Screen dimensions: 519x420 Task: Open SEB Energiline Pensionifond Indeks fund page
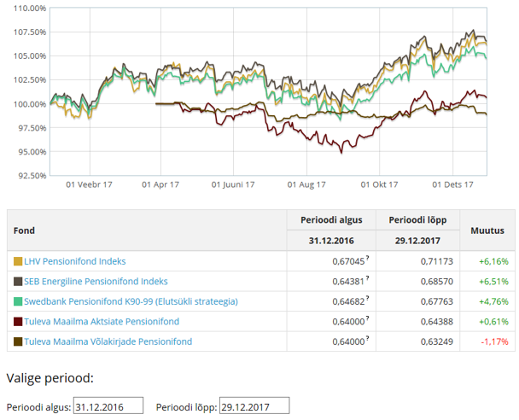coord(96,281)
